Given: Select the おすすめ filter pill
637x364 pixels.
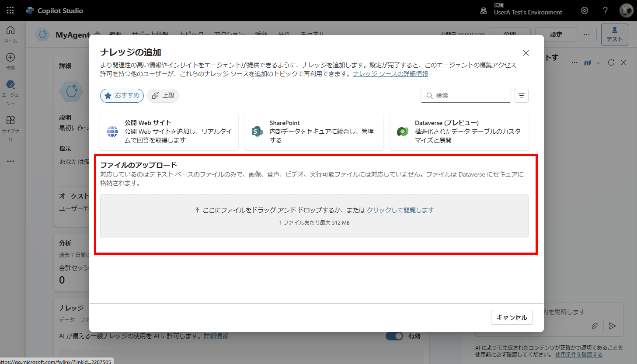Looking at the screenshot, I should pos(122,95).
